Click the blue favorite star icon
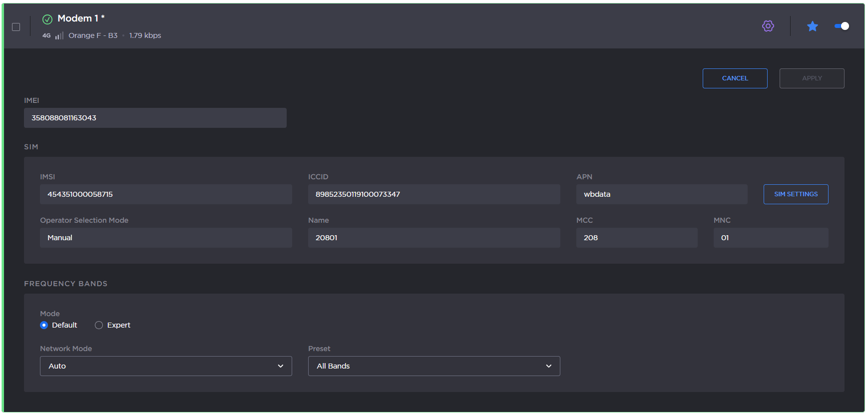The height and width of the screenshot is (414, 868). click(x=812, y=26)
